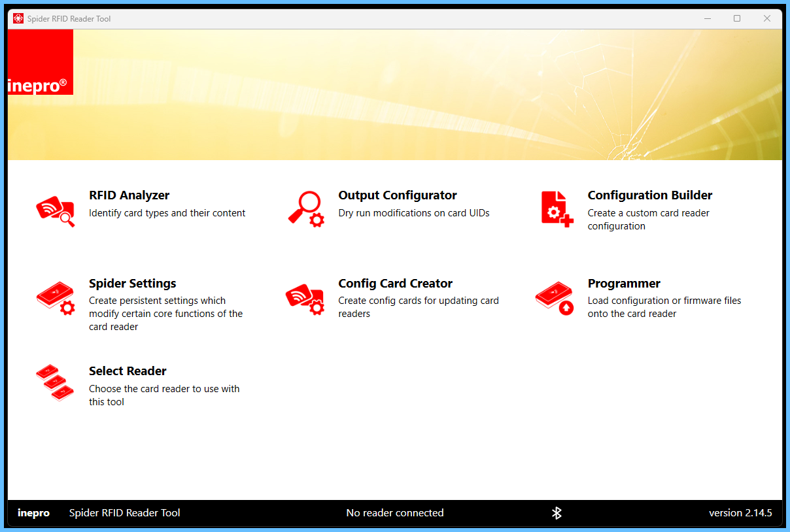Click the Bluetooth icon in status bar
790x532 pixels.
[x=557, y=513]
